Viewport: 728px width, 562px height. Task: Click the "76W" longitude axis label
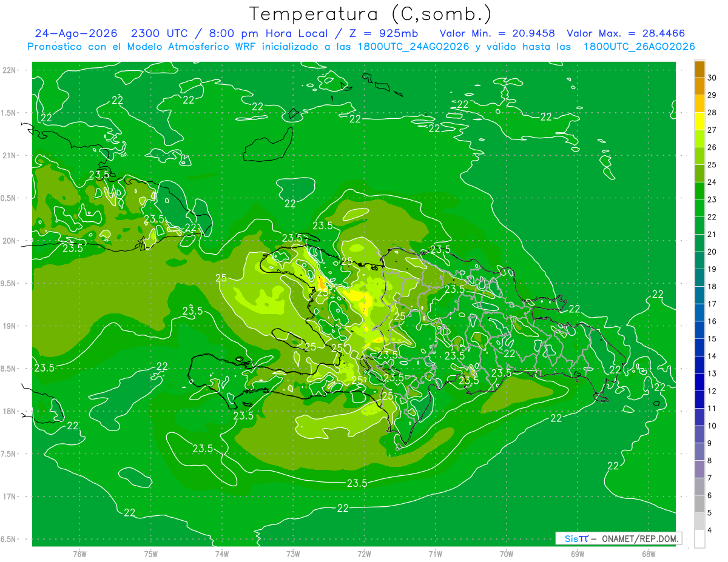point(79,554)
